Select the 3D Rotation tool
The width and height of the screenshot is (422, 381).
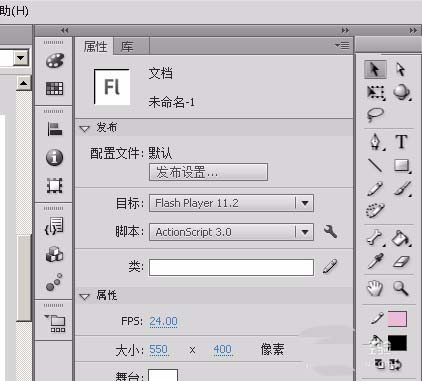402,92
